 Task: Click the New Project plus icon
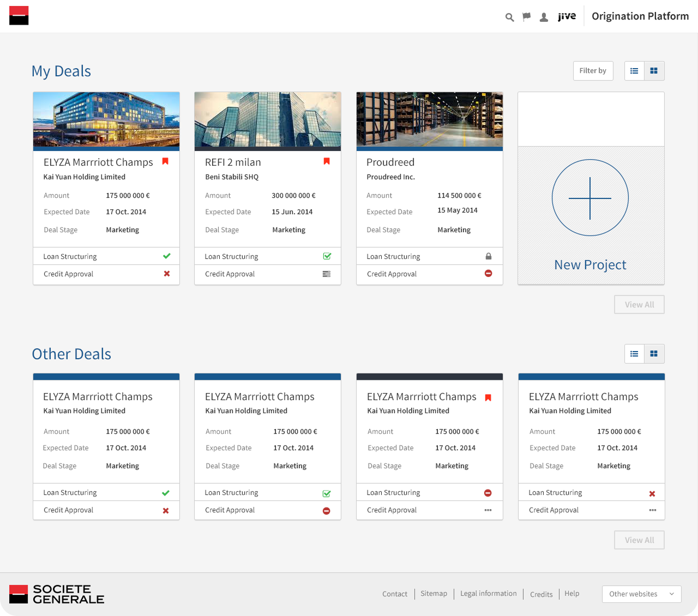coord(590,197)
